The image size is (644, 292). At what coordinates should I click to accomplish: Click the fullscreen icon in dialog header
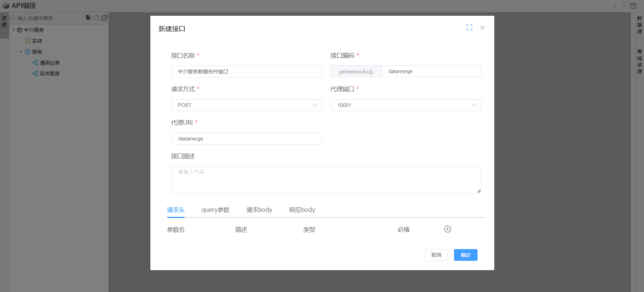[x=469, y=27]
